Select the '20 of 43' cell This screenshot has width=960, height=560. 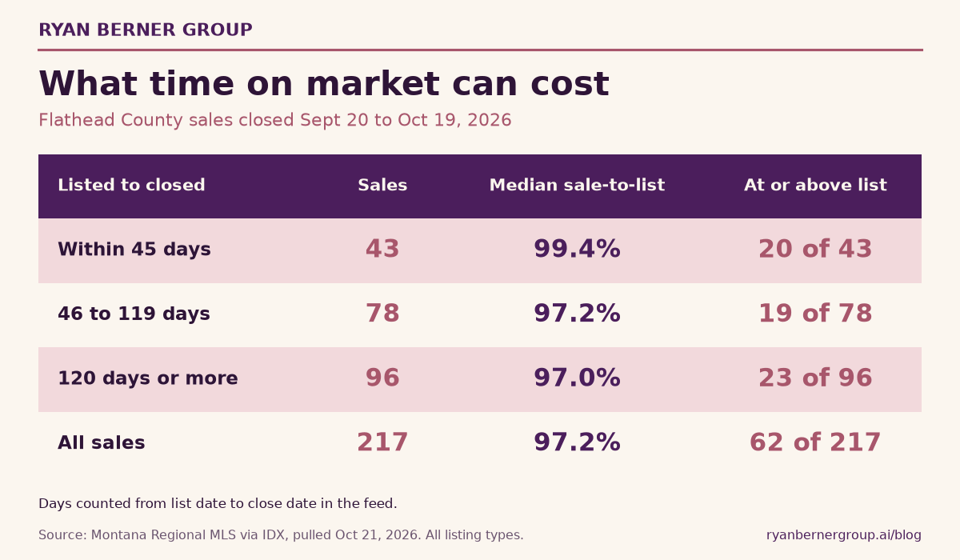[815, 250]
